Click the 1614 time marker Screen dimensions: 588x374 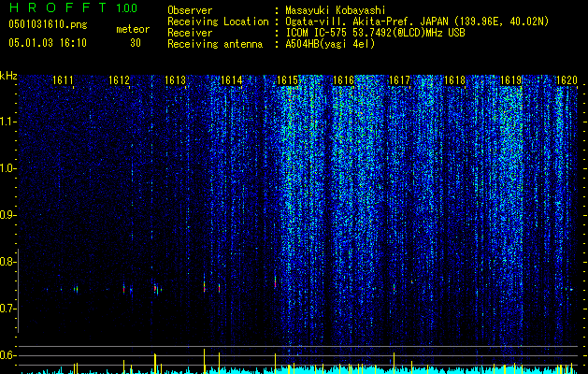pos(232,80)
